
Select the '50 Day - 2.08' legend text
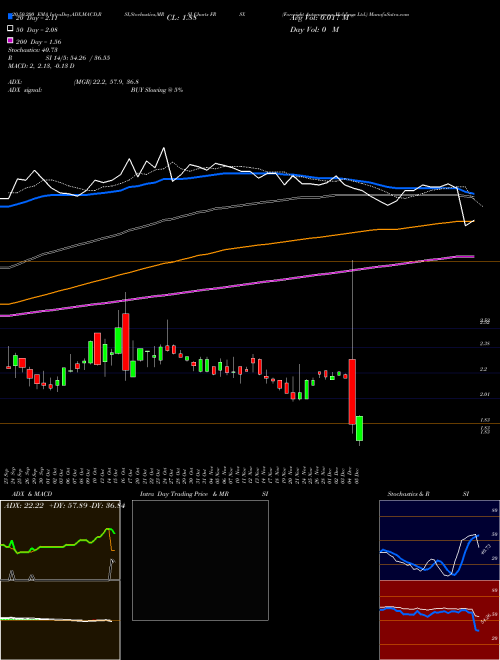(36, 30)
